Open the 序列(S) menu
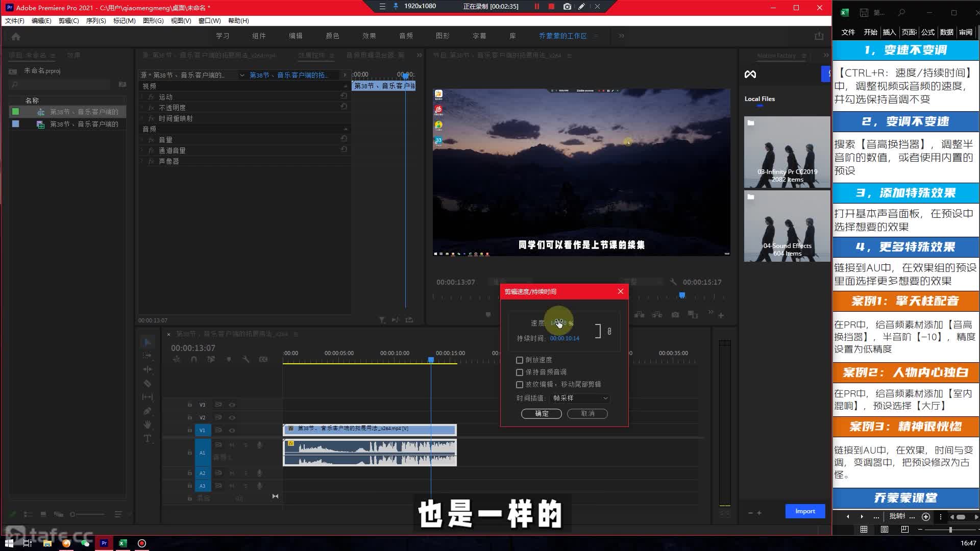This screenshot has height=551, width=980. click(96, 20)
